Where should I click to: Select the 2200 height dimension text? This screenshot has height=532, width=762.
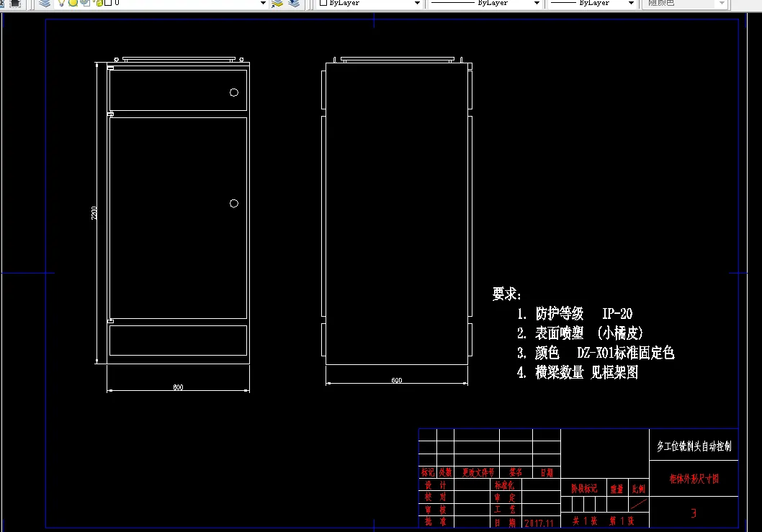coord(94,213)
